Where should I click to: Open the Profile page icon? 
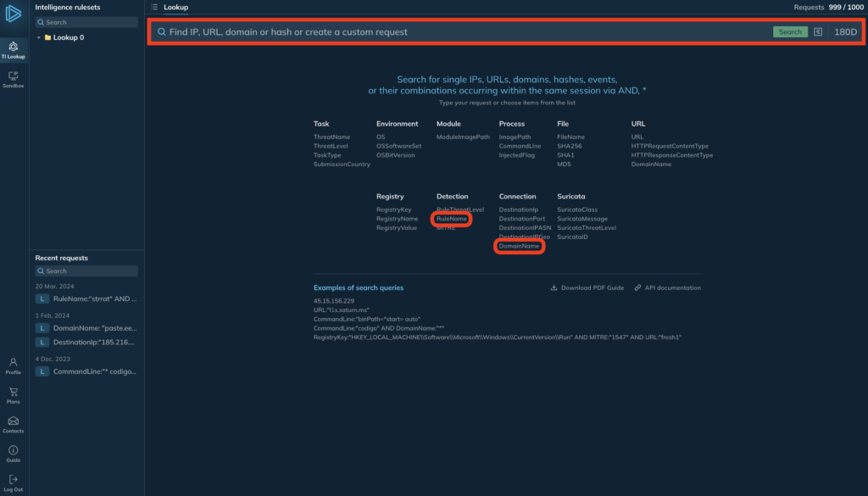pyautogui.click(x=14, y=365)
